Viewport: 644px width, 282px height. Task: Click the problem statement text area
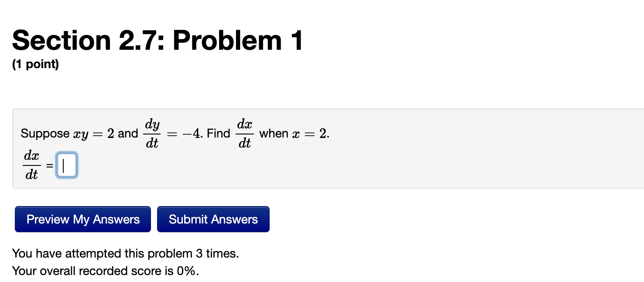click(175, 133)
